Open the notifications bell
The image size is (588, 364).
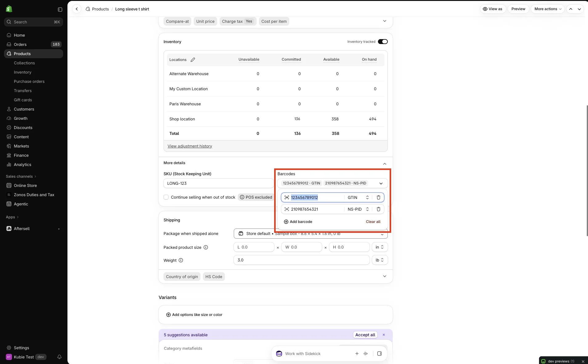pyautogui.click(x=59, y=357)
